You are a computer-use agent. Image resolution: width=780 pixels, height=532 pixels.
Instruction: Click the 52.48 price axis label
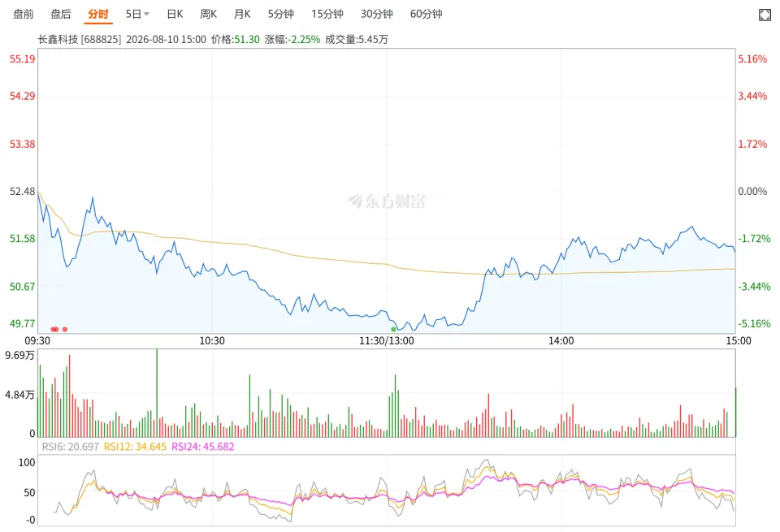click(x=23, y=192)
